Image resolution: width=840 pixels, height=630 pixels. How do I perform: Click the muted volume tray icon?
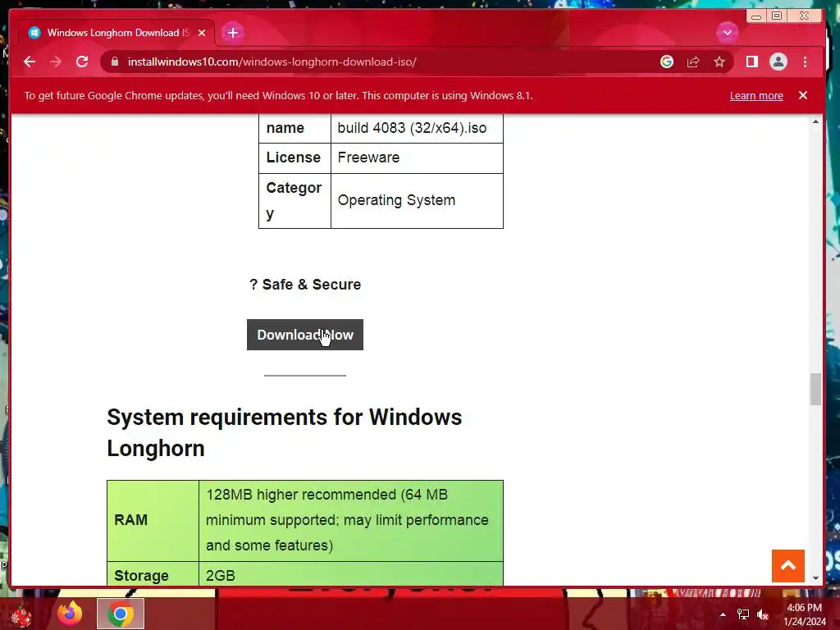pyautogui.click(x=763, y=614)
